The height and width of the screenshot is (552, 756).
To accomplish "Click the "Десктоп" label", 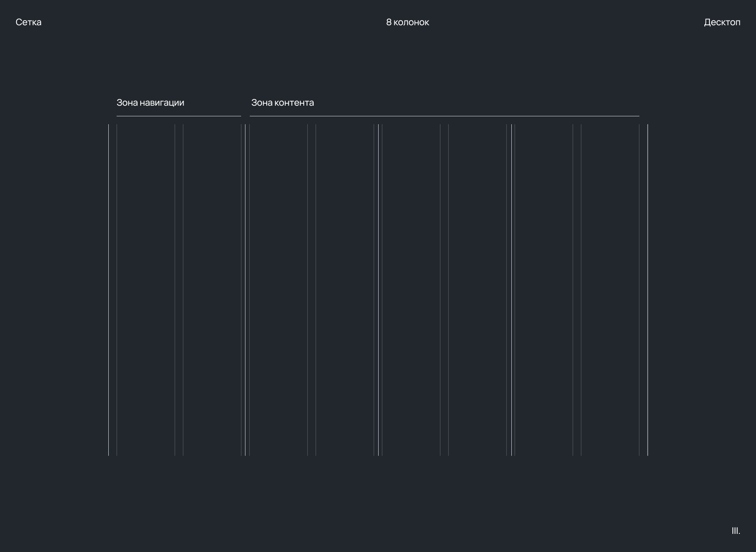I will 722,22.
